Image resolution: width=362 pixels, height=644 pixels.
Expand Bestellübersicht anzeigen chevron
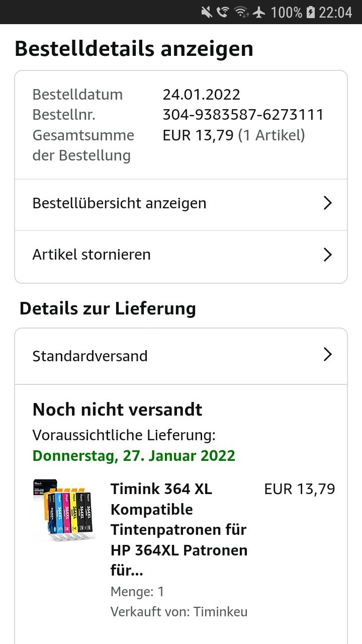point(327,203)
